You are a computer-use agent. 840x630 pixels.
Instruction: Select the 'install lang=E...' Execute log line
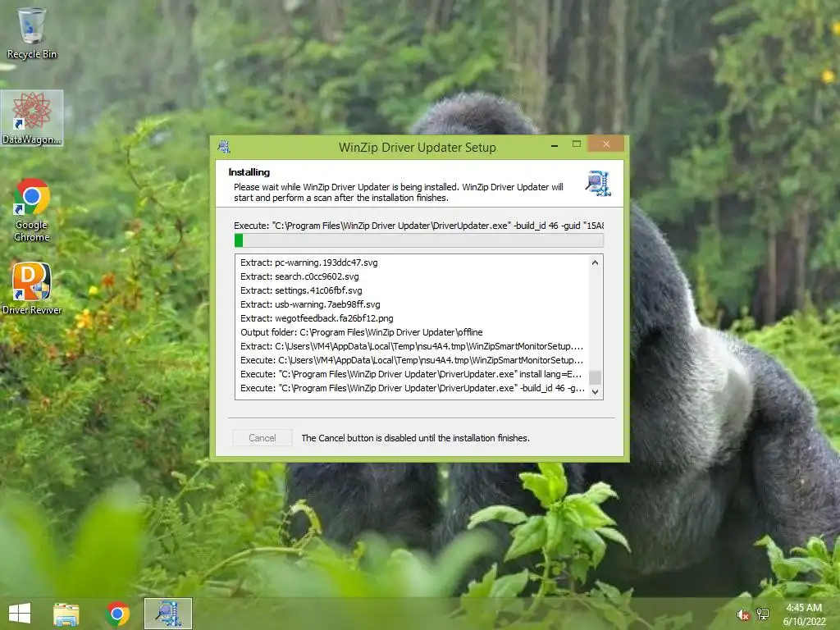click(411, 374)
